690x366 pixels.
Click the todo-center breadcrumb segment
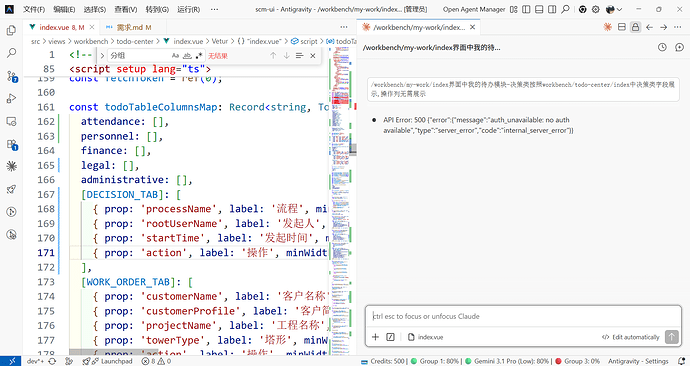[x=135, y=41]
